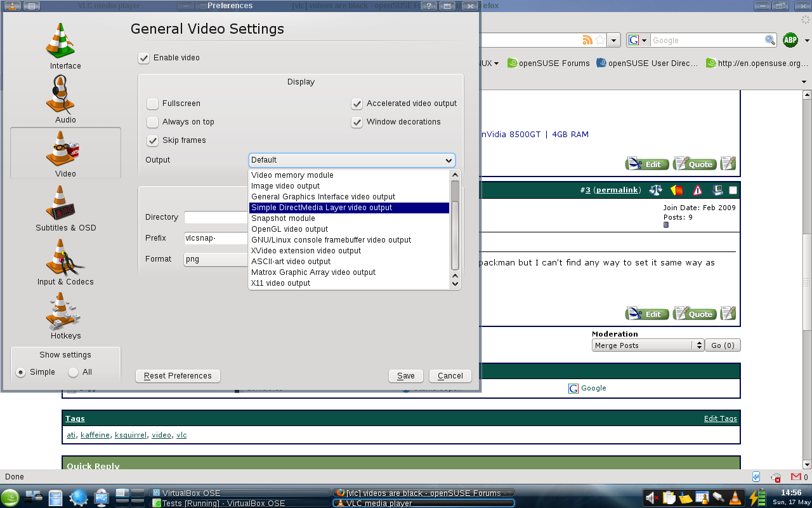Switch to Tests [Running] VirtualBox task
Viewport: 812px width, 508px height.
pyautogui.click(x=239, y=503)
